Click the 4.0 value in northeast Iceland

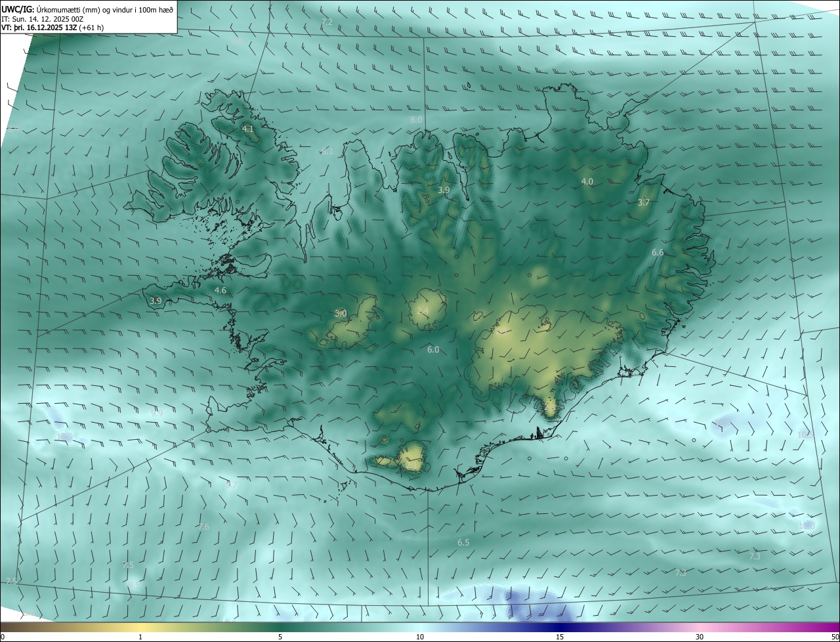click(x=587, y=181)
